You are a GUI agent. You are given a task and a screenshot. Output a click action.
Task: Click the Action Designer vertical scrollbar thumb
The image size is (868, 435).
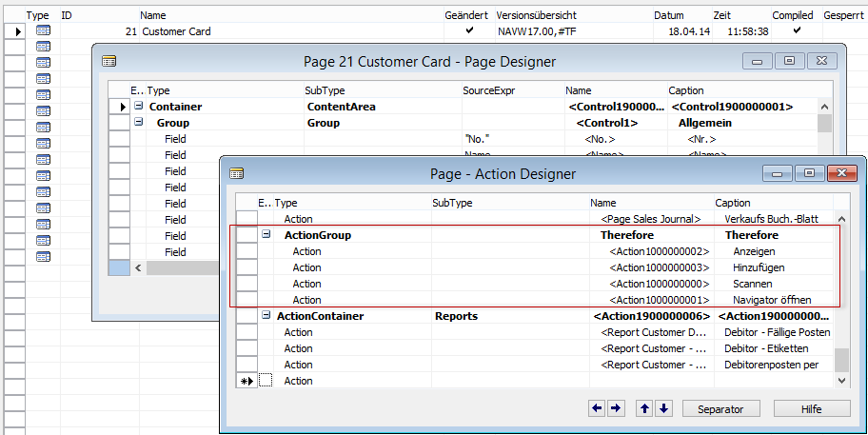pyautogui.click(x=841, y=359)
